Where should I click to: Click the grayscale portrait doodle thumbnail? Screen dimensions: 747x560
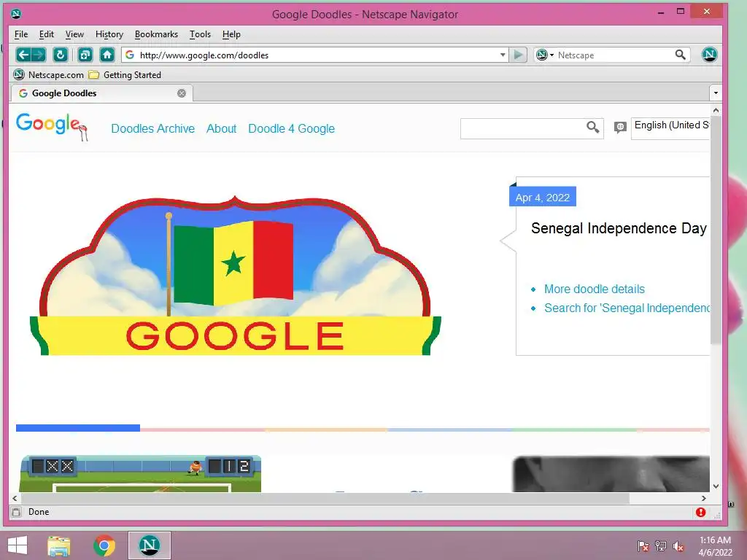pyautogui.click(x=611, y=474)
